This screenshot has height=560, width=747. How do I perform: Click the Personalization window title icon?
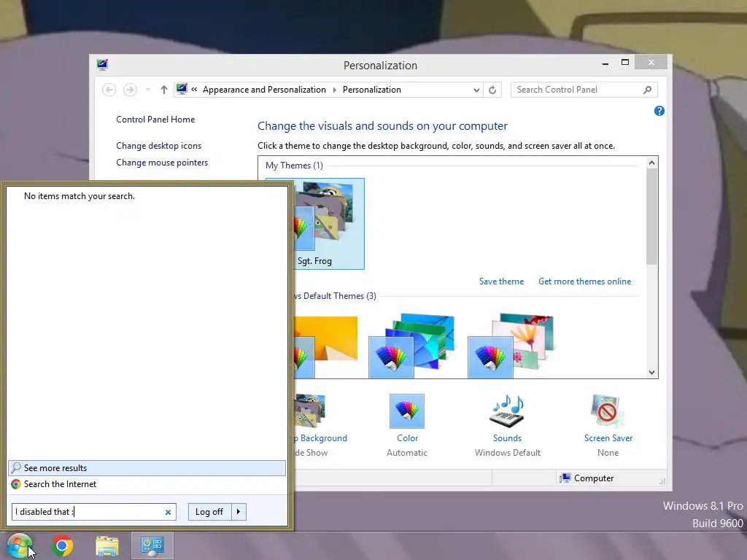point(102,65)
